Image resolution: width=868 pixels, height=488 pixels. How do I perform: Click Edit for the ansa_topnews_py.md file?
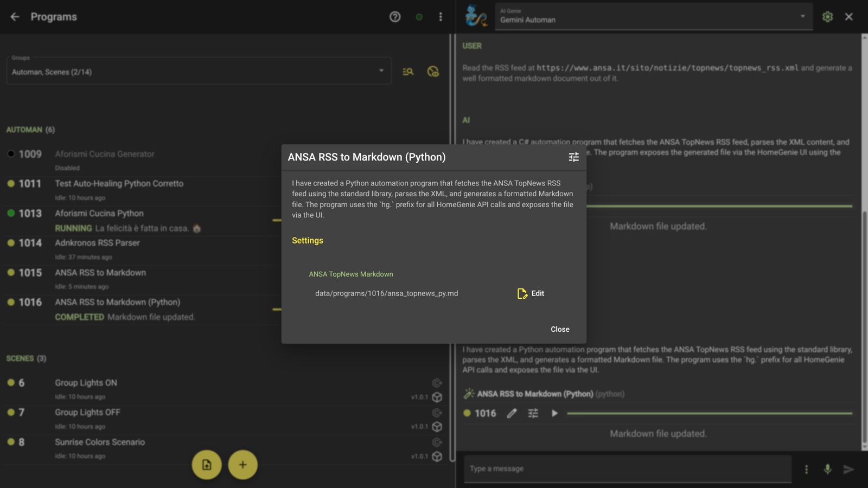[x=531, y=293]
